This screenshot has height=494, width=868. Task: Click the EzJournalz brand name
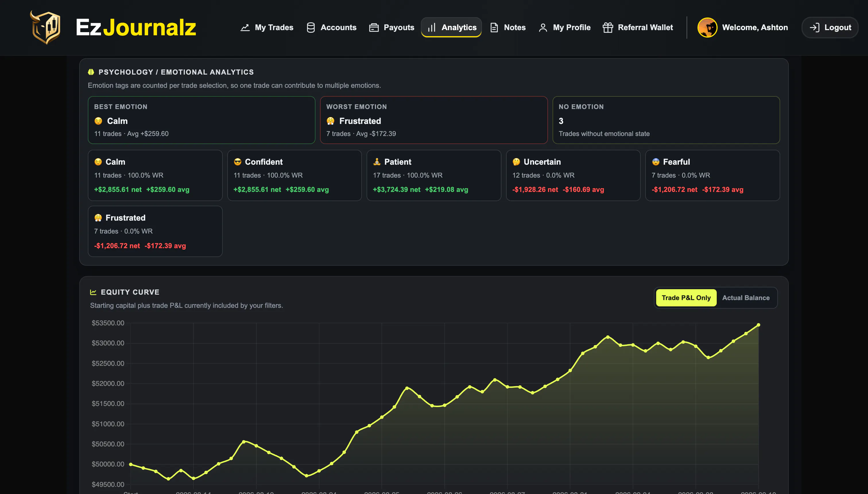(x=136, y=27)
